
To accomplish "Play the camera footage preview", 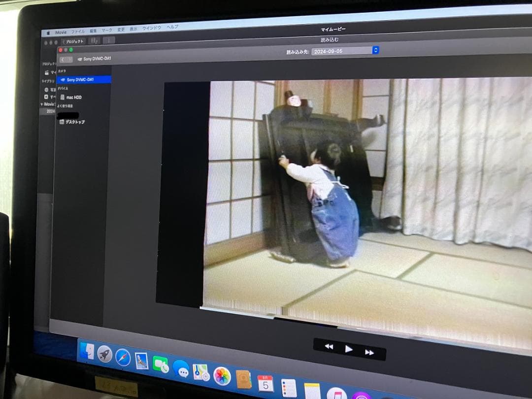I will tap(349, 349).
